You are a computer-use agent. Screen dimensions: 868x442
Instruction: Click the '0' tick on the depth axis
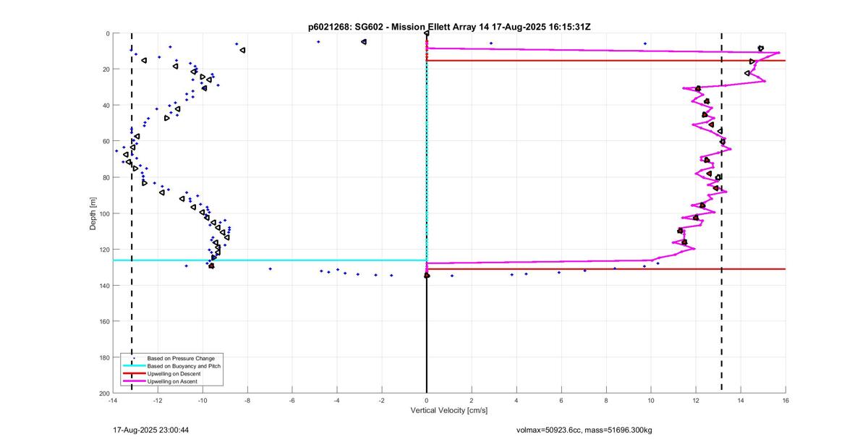(x=107, y=33)
